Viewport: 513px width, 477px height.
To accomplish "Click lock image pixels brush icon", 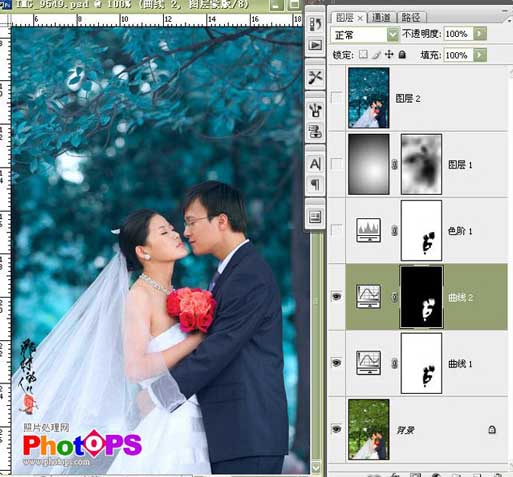I will (376, 55).
